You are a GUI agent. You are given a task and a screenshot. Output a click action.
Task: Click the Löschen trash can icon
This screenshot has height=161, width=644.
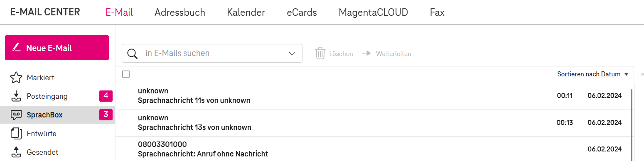320,54
